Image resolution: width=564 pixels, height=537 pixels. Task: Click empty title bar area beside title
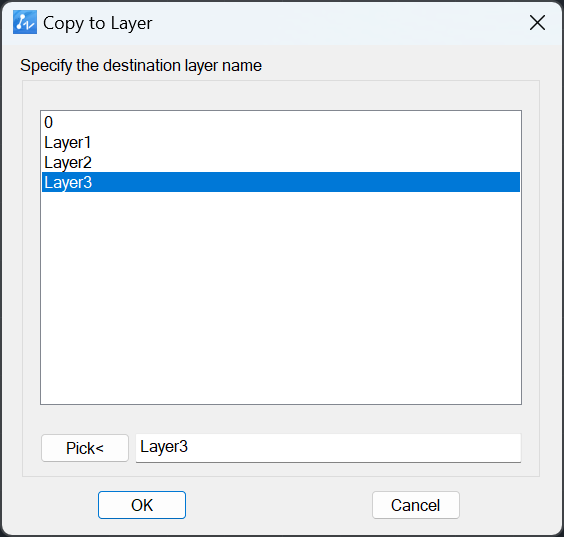pyautogui.click(x=338, y=23)
